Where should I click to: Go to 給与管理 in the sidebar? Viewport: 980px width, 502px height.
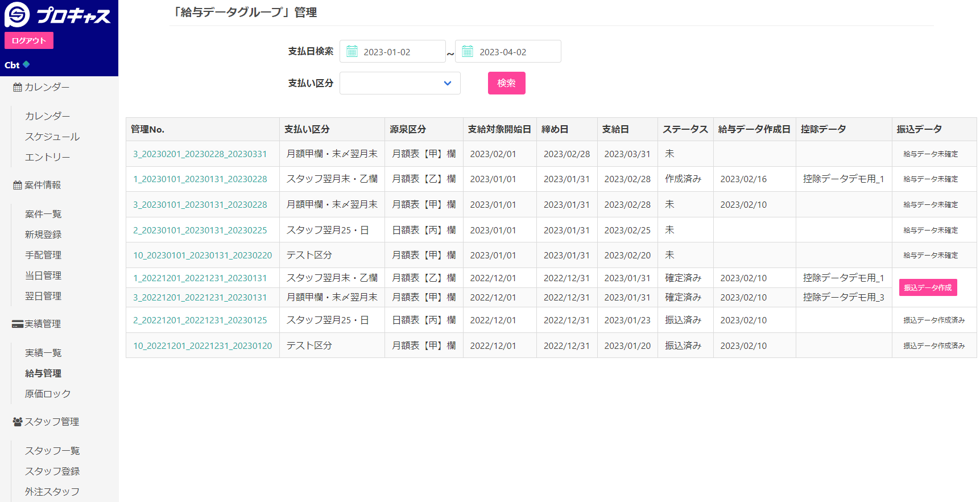[x=43, y=373]
